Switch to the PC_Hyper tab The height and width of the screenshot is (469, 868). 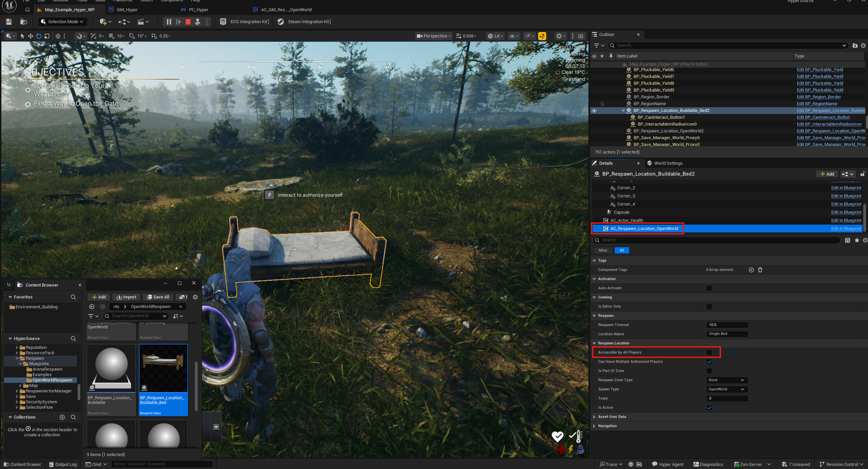pyautogui.click(x=199, y=9)
